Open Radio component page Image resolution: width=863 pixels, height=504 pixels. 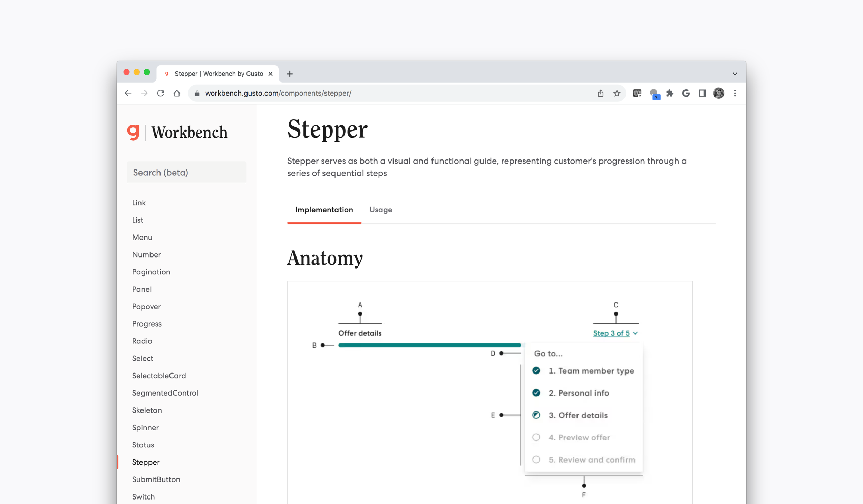point(142,341)
